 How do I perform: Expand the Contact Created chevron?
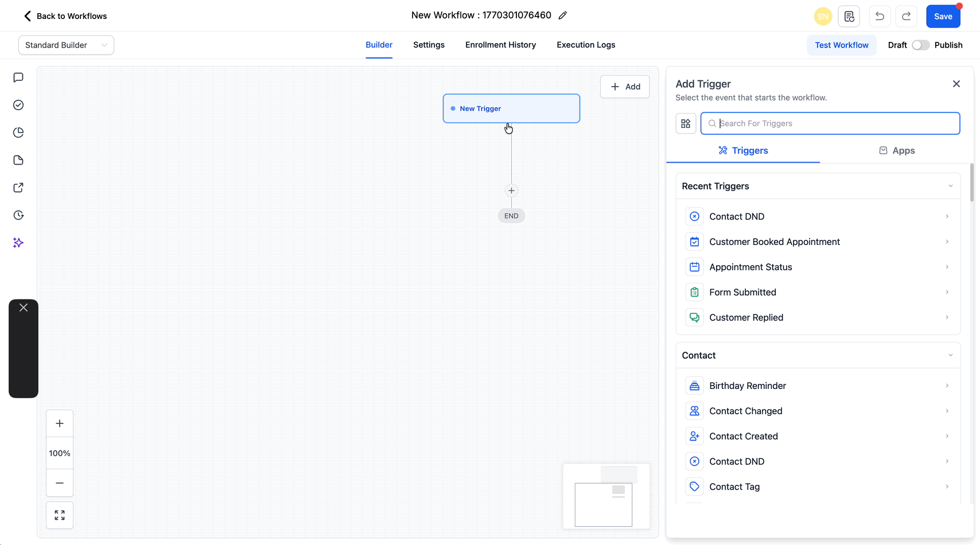(x=947, y=436)
